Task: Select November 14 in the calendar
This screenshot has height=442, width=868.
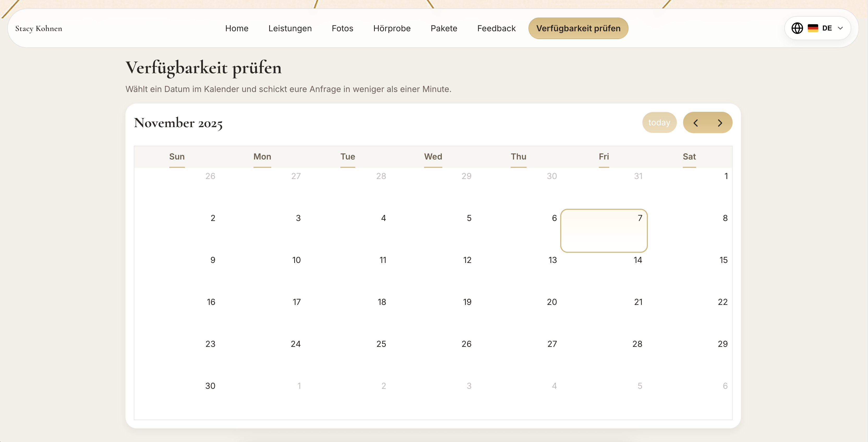Action: (603, 273)
